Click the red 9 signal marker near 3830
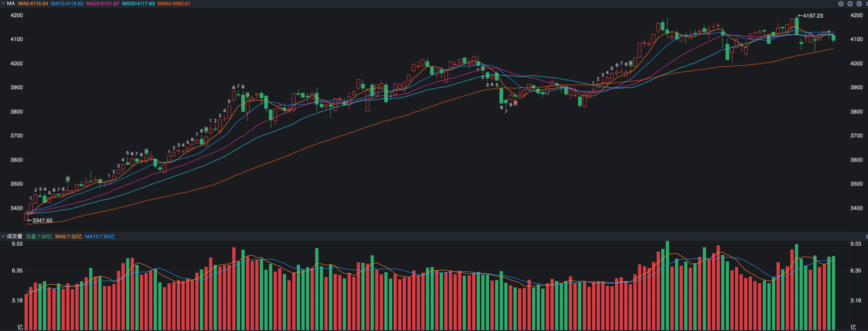The width and height of the screenshot is (868, 331). tap(515, 102)
